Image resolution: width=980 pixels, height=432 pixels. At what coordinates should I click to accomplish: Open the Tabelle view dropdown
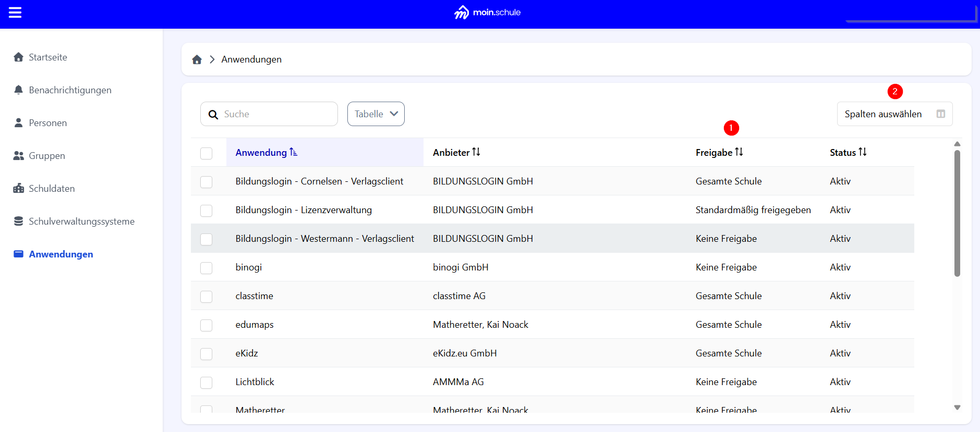(376, 114)
